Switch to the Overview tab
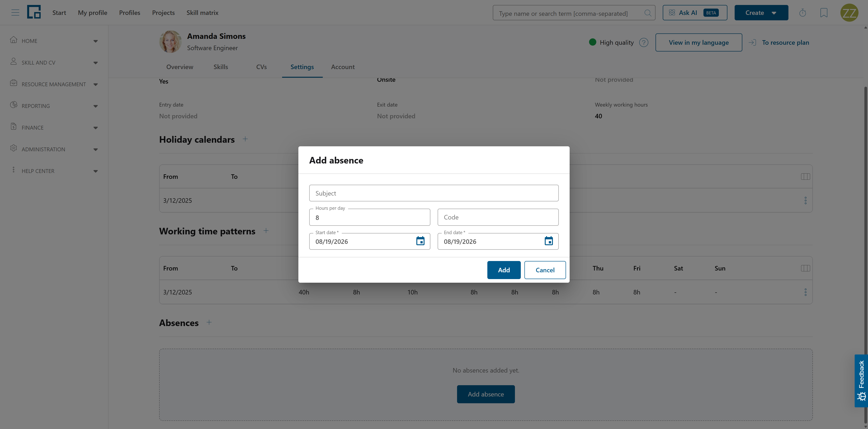This screenshot has height=429, width=868. [x=180, y=67]
